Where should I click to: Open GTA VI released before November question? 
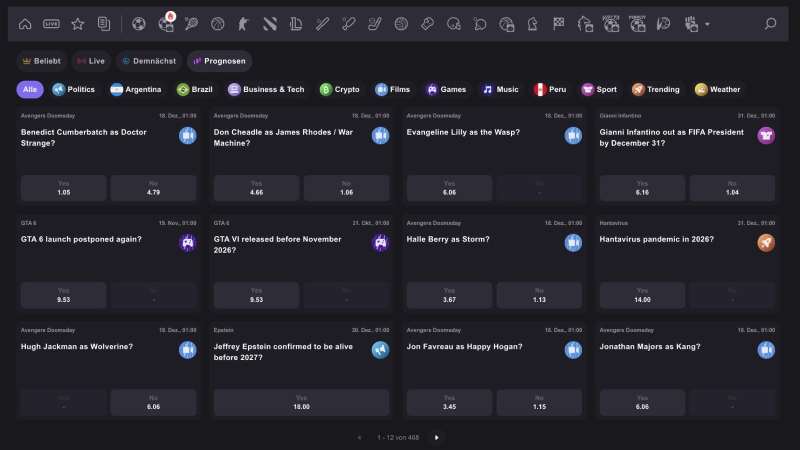pos(278,244)
